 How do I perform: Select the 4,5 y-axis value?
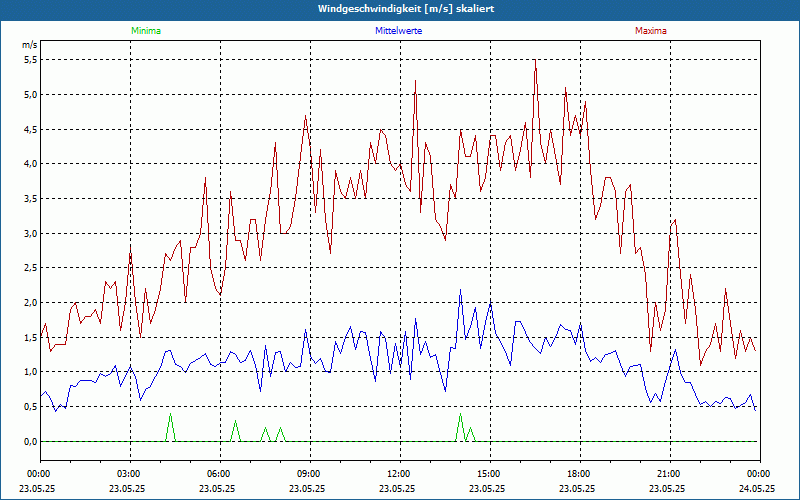tap(31, 129)
